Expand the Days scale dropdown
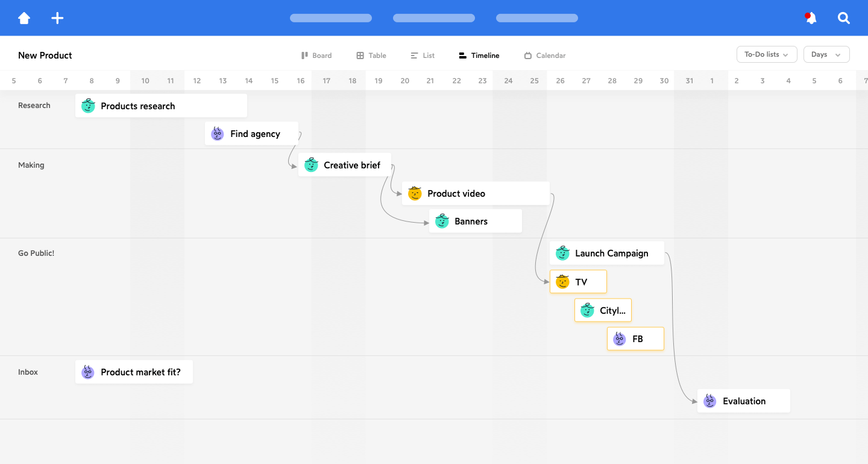This screenshot has height=464, width=868. click(x=826, y=54)
